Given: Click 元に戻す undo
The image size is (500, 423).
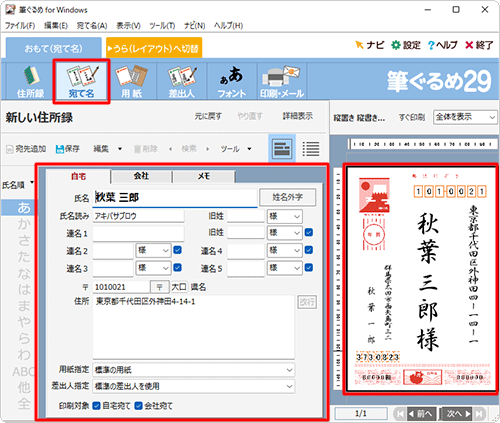Looking at the screenshot, I should click(x=208, y=116).
